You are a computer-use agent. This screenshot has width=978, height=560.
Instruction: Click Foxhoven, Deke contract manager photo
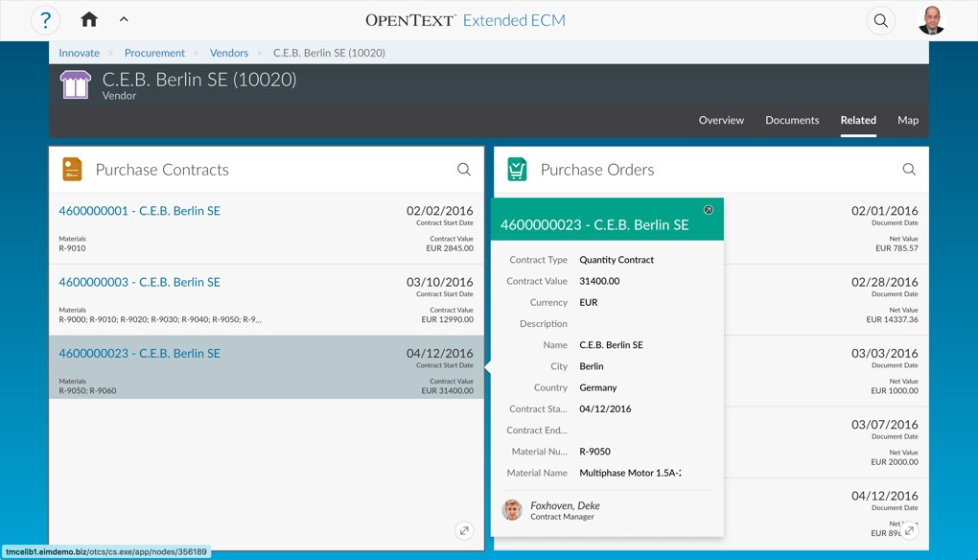click(512, 510)
